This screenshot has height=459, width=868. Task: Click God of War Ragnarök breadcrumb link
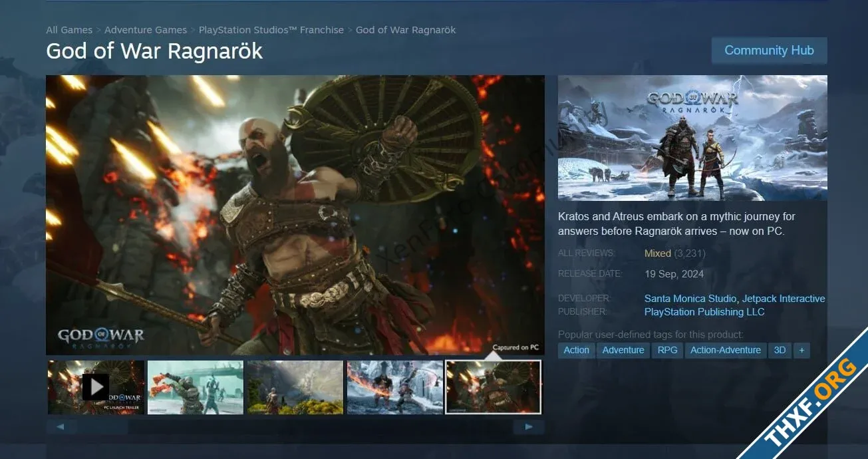pos(406,30)
